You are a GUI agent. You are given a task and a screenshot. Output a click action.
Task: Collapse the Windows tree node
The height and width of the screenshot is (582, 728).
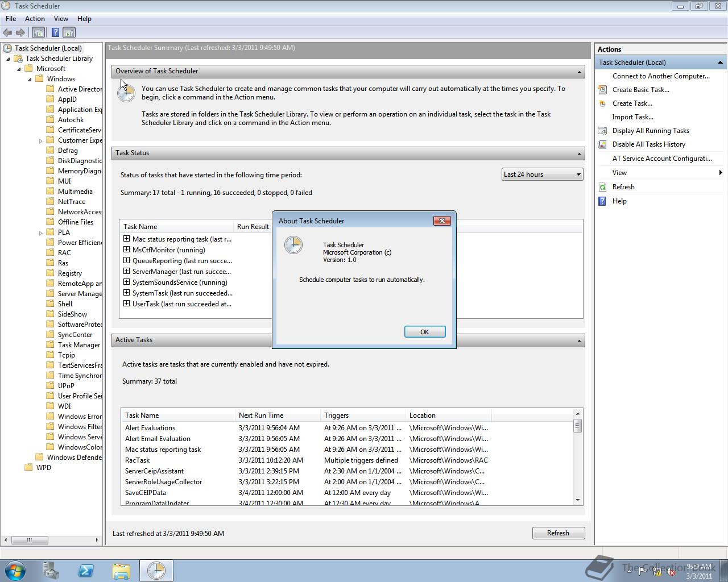(x=30, y=79)
